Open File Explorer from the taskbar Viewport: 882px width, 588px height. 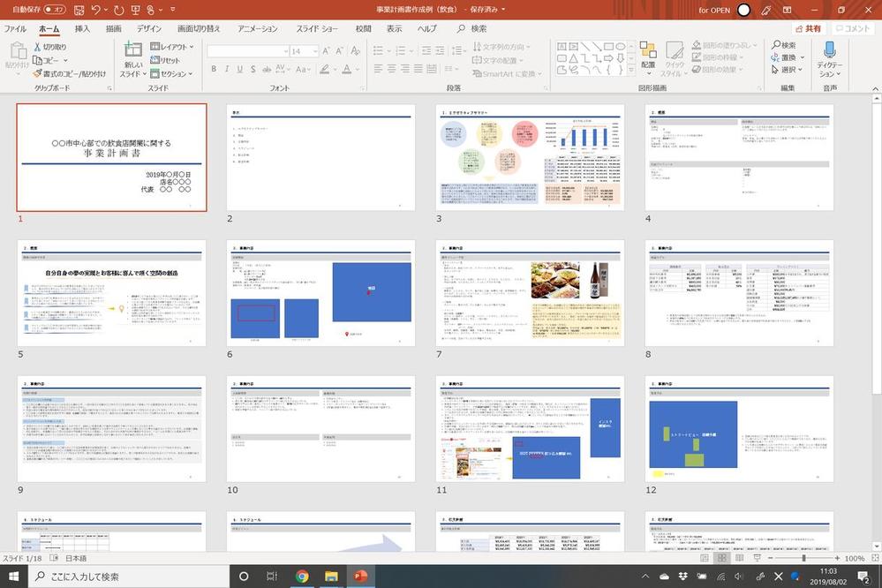point(331,577)
